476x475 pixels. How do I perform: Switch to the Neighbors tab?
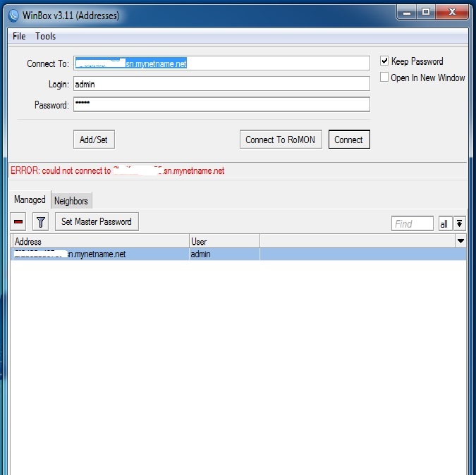(71, 201)
